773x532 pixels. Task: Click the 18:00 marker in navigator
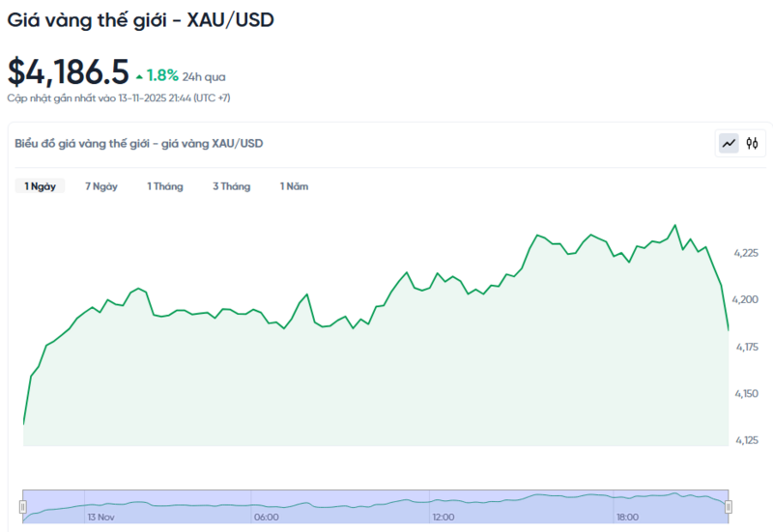tap(628, 518)
